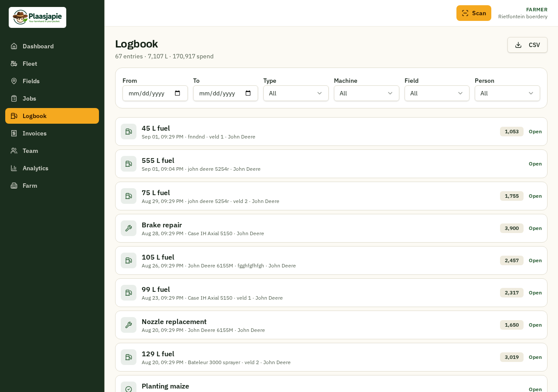558x392 pixels.
Task: Open calendar picker of From date
Action: click(177, 93)
